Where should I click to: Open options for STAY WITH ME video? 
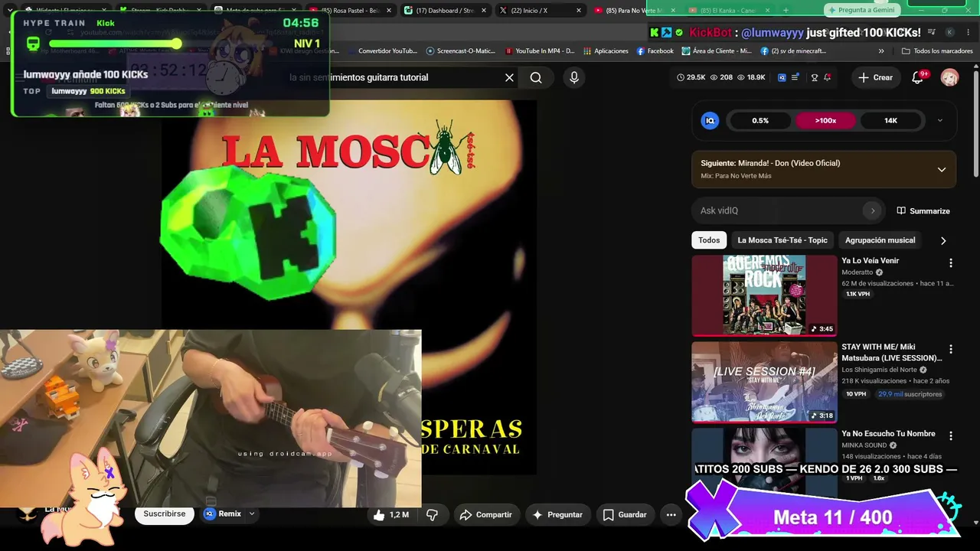[951, 350]
